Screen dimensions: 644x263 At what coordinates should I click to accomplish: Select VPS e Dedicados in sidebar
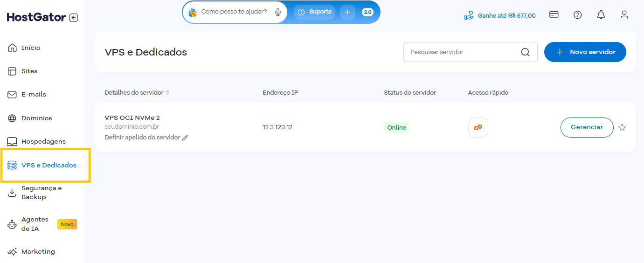click(x=45, y=165)
